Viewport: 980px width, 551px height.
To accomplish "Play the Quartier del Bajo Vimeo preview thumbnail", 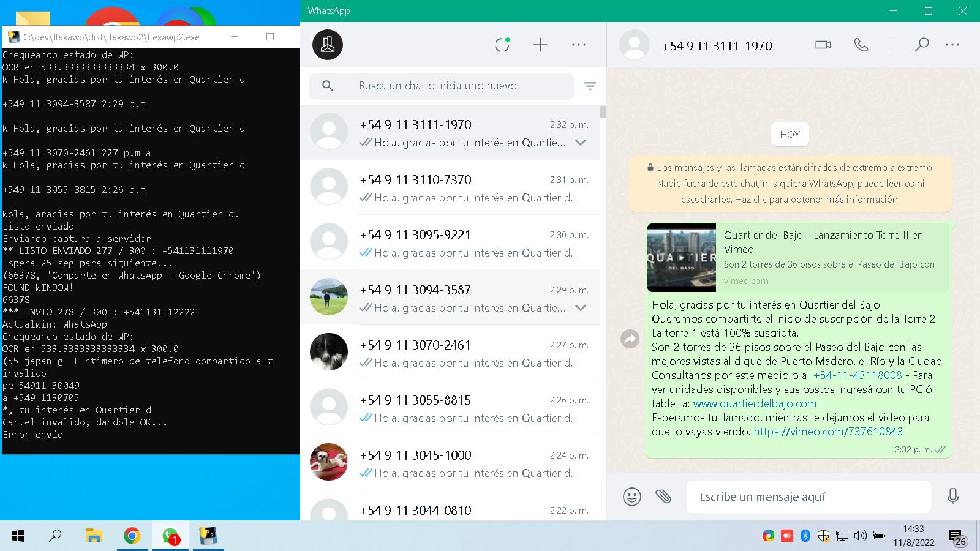I will point(682,258).
